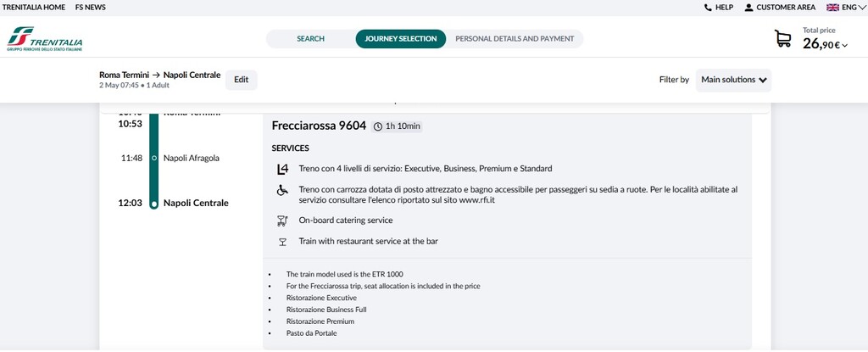Image resolution: width=868 pixels, height=352 pixels.
Task: Click the Napoli Afragola stop marker
Action: [x=154, y=158]
